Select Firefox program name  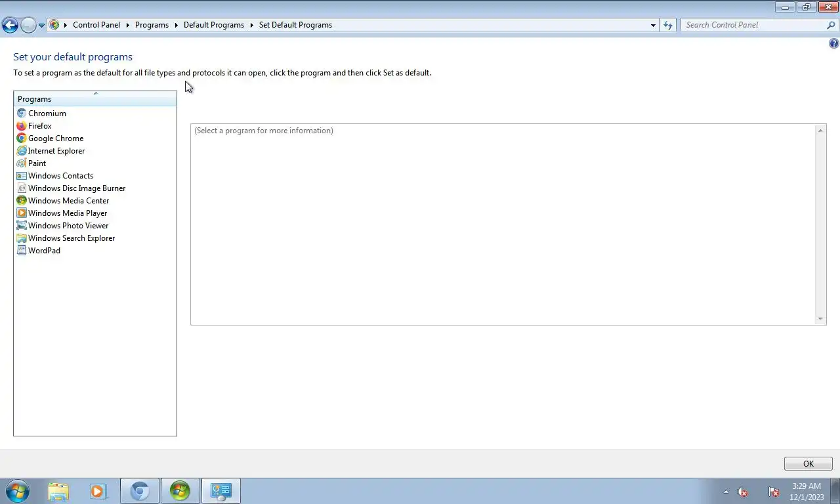40,126
